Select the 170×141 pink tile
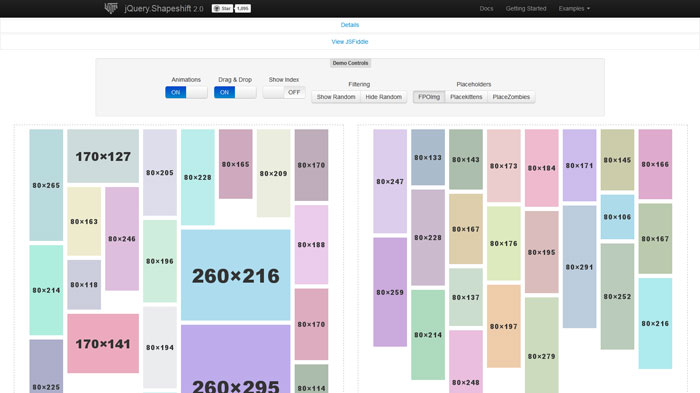This screenshot has width=700, height=393. tap(103, 343)
